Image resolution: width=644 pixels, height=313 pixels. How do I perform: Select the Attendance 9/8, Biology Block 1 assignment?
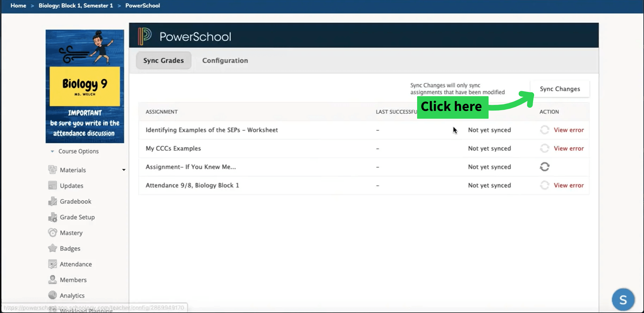(x=192, y=185)
